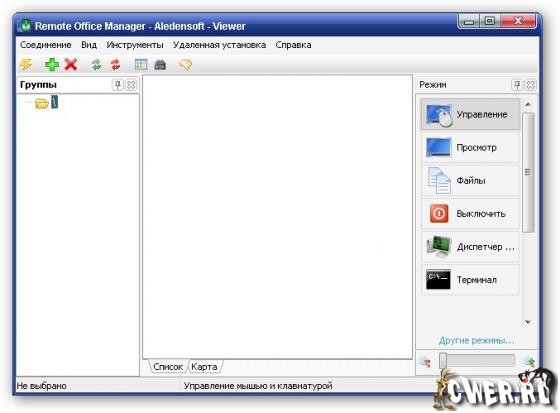
Task: Select Просмотр view-only mode
Action: pyautogui.click(x=470, y=147)
